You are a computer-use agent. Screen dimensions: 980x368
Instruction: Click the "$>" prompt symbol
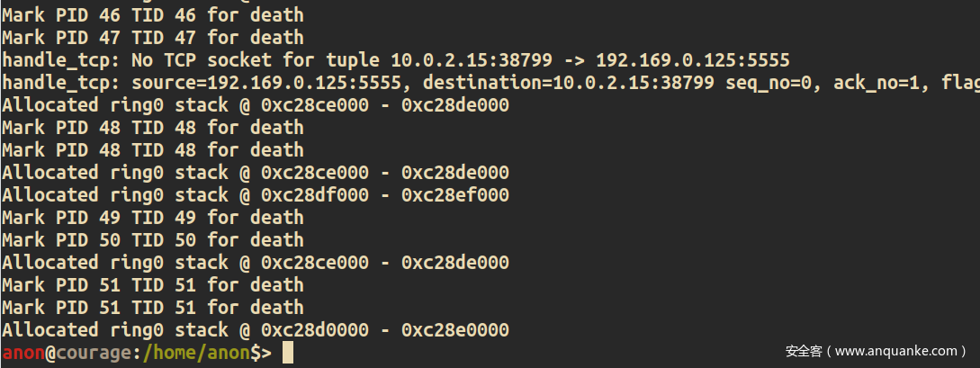click(261, 353)
